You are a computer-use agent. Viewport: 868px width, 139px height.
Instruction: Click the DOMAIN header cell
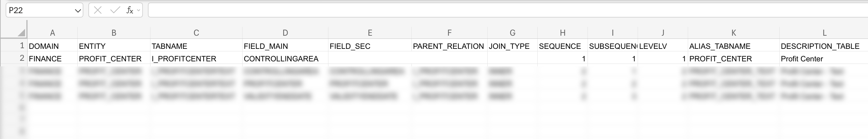pos(52,46)
